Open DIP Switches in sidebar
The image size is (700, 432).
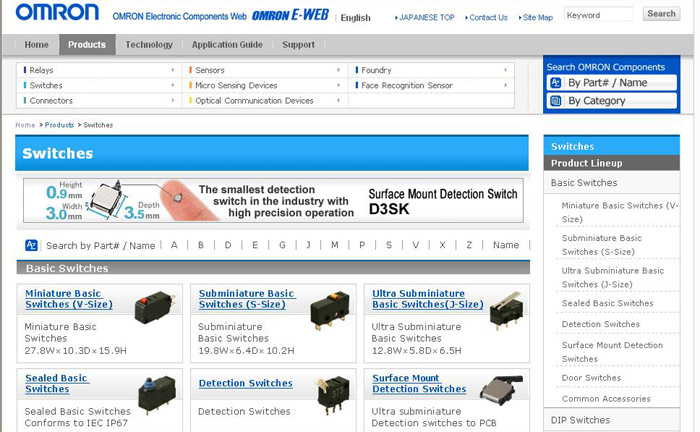click(x=580, y=420)
